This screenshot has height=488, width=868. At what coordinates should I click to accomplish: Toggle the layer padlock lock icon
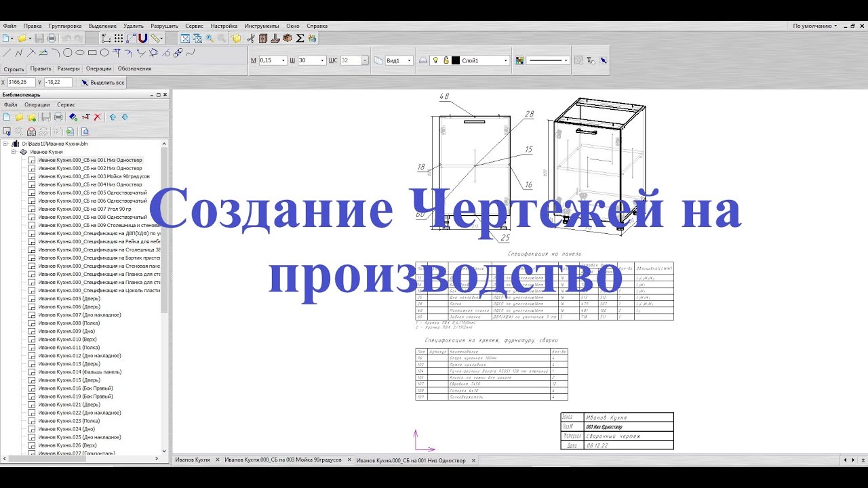tap(446, 60)
